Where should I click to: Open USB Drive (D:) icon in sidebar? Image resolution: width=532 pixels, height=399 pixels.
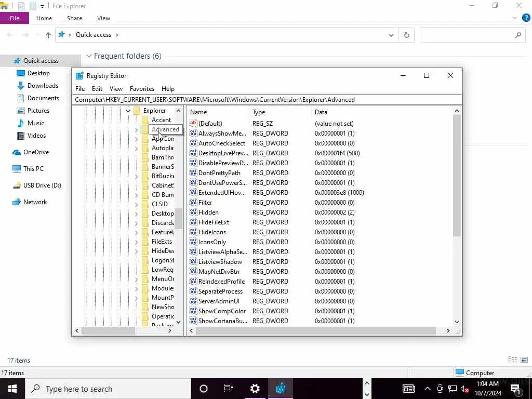tap(17, 185)
